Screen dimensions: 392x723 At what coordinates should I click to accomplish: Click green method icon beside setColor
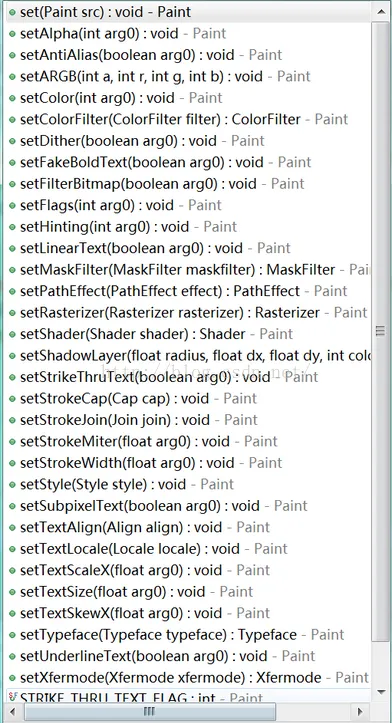coord(12,98)
